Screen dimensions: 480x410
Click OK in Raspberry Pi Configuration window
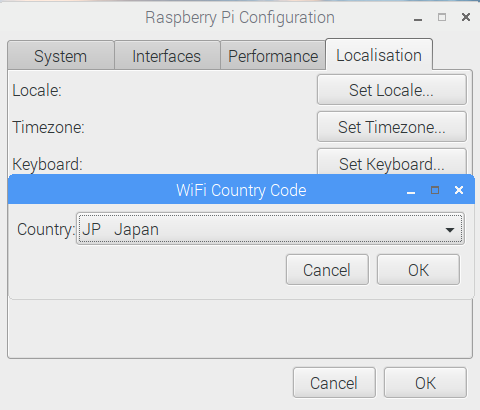point(425,383)
